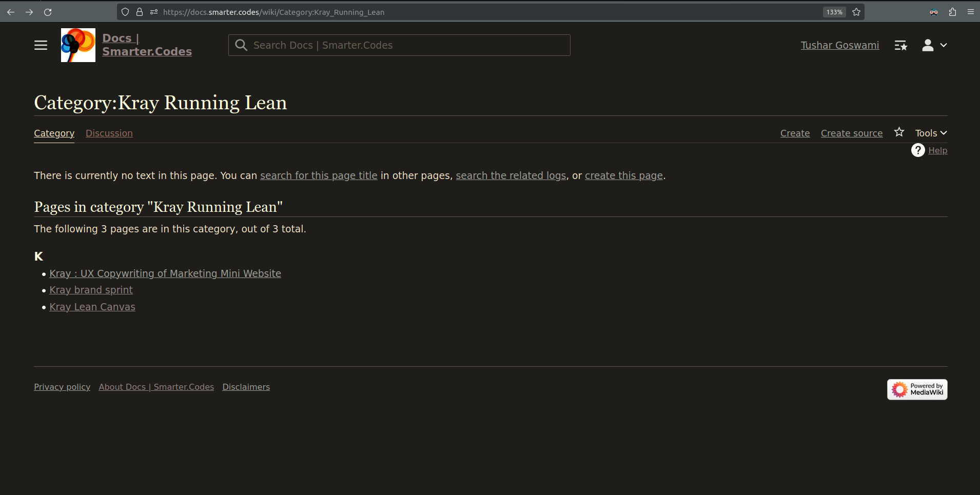
Task: Click the Smarter.Codes site logo
Action: point(78,45)
